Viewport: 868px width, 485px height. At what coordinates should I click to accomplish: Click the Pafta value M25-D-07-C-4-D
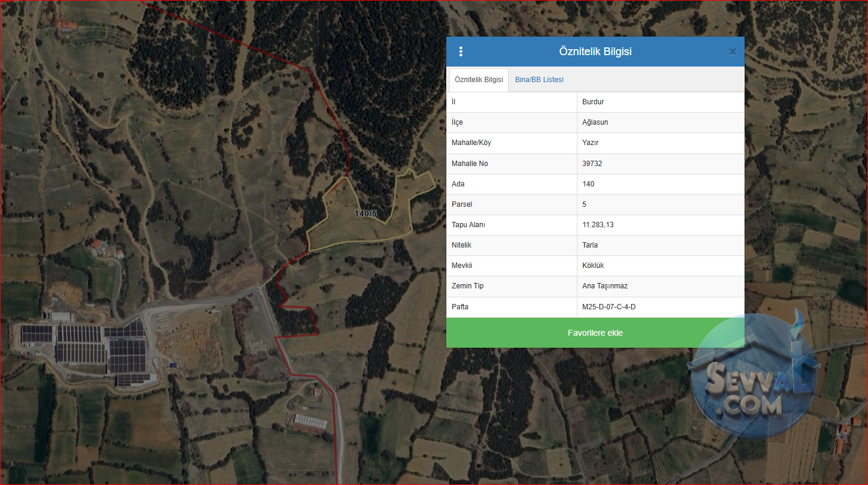[x=609, y=306]
